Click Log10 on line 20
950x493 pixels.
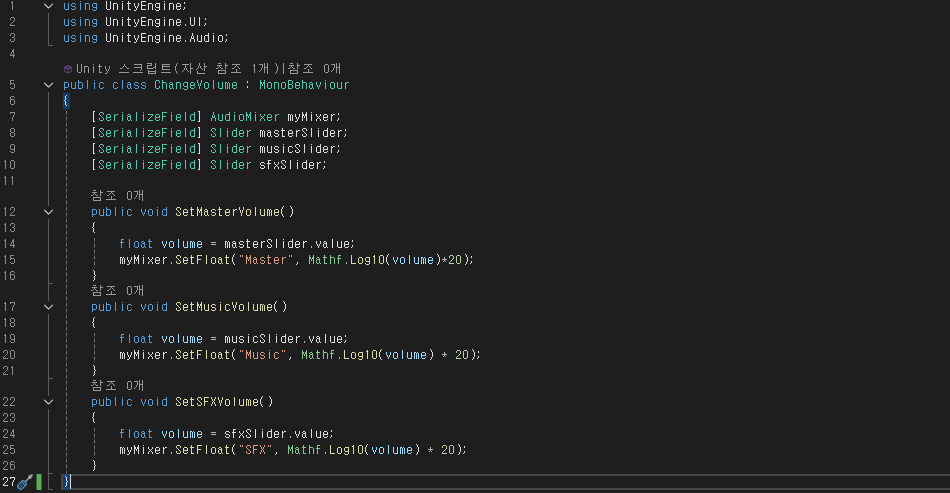(x=360, y=355)
